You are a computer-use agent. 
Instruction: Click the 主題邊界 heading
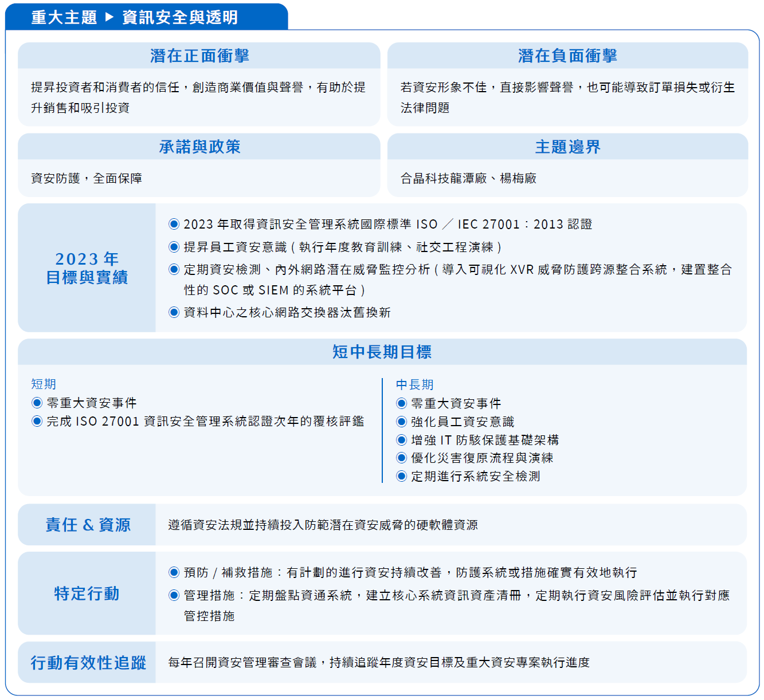[x=567, y=147]
